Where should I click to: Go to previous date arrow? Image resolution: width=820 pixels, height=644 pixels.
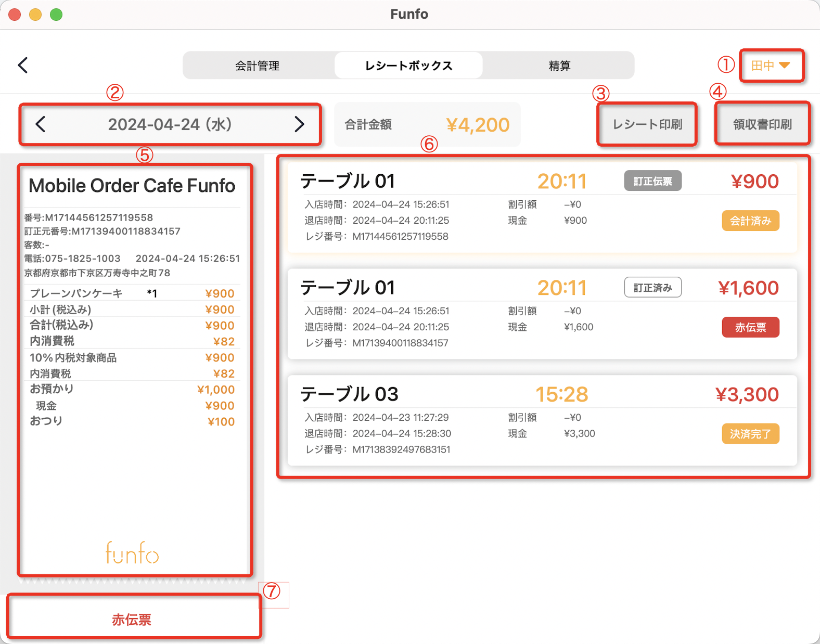coord(41,124)
